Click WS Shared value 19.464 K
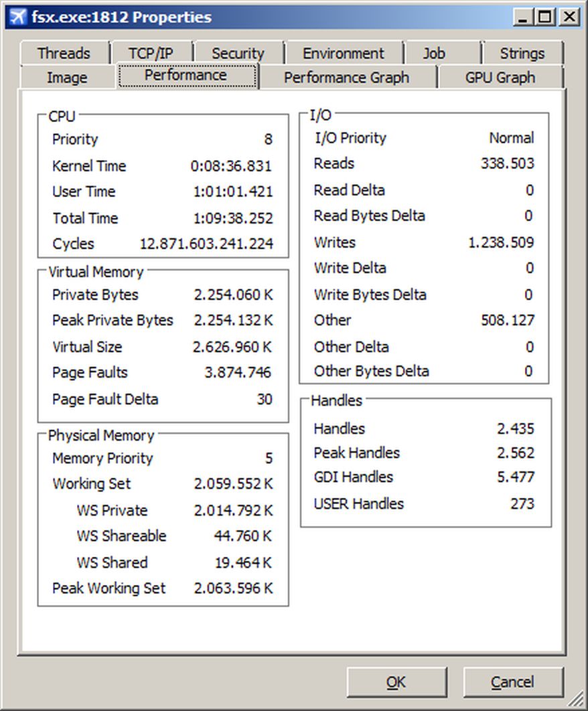 point(243,563)
